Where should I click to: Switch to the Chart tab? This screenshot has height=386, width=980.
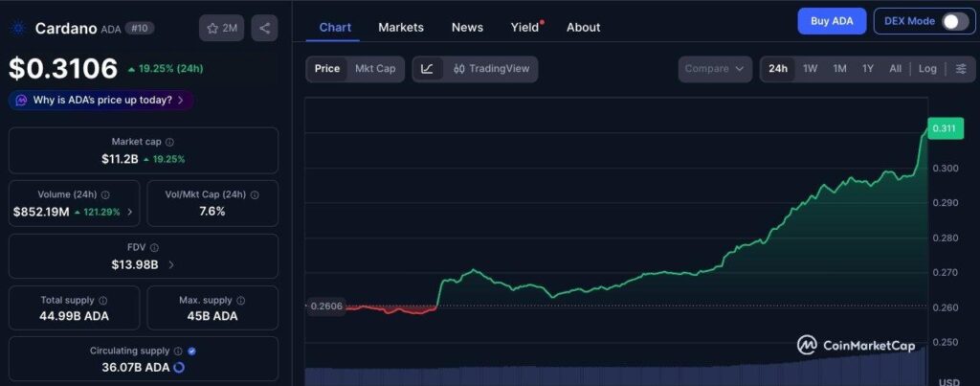[335, 28]
